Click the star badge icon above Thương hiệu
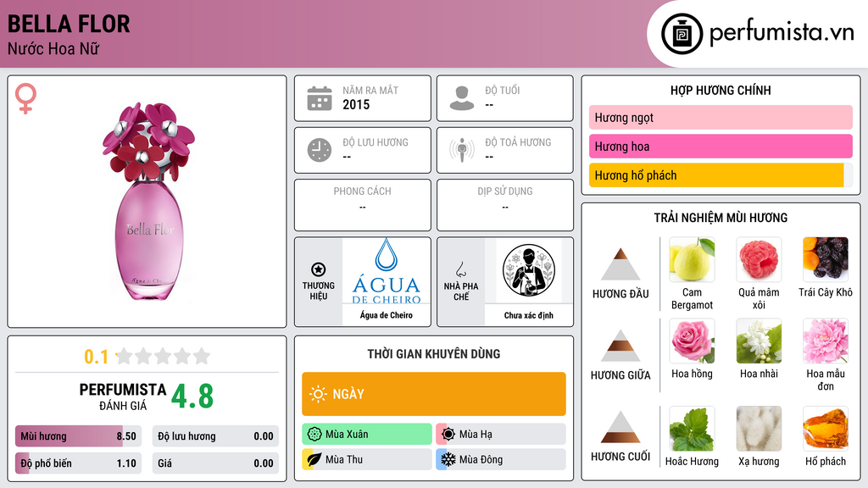The height and width of the screenshot is (488, 868). click(x=319, y=269)
